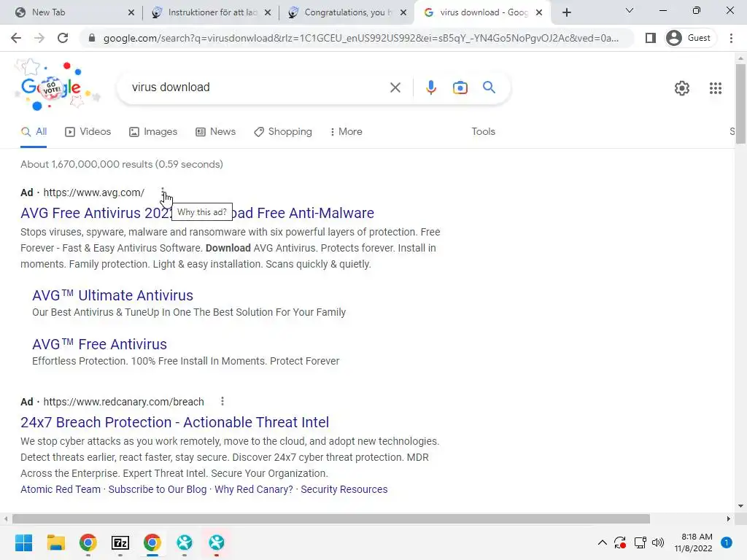Viewport: 747px width, 560px height.
Task: Open Subscribe to Our Blog link
Action: (158, 489)
